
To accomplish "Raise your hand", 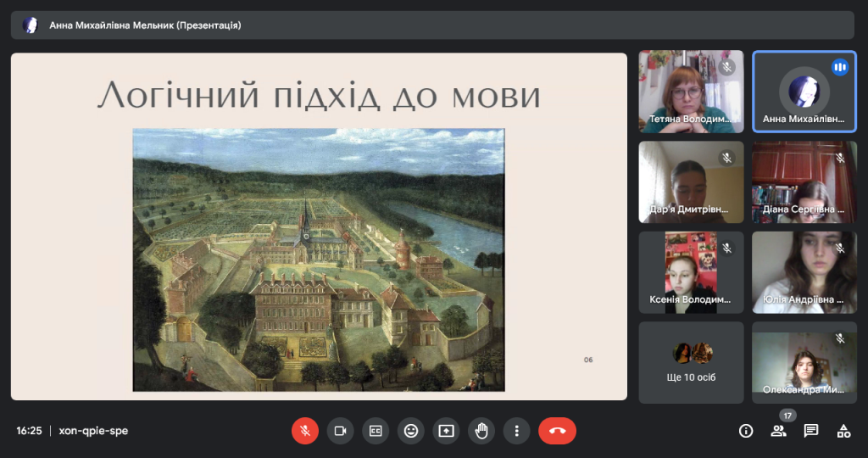I will point(481,431).
